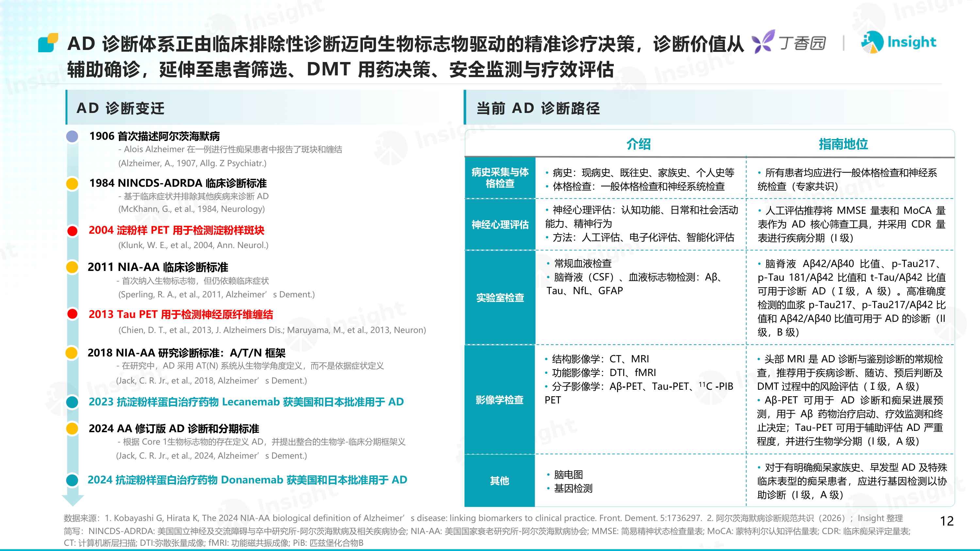Image resolution: width=980 pixels, height=551 pixels.
Task: Click the timeline's downward arrowhead
Action: coord(73,500)
